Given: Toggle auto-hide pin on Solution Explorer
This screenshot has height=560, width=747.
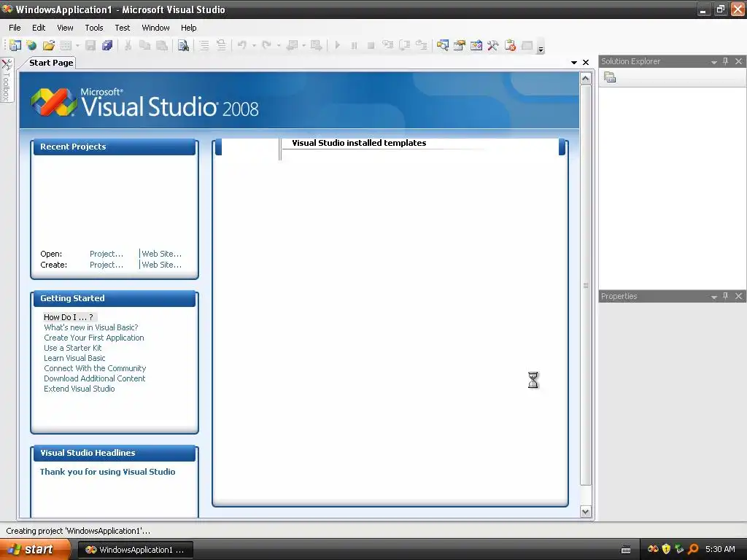Looking at the screenshot, I should [x=726, y=61].
